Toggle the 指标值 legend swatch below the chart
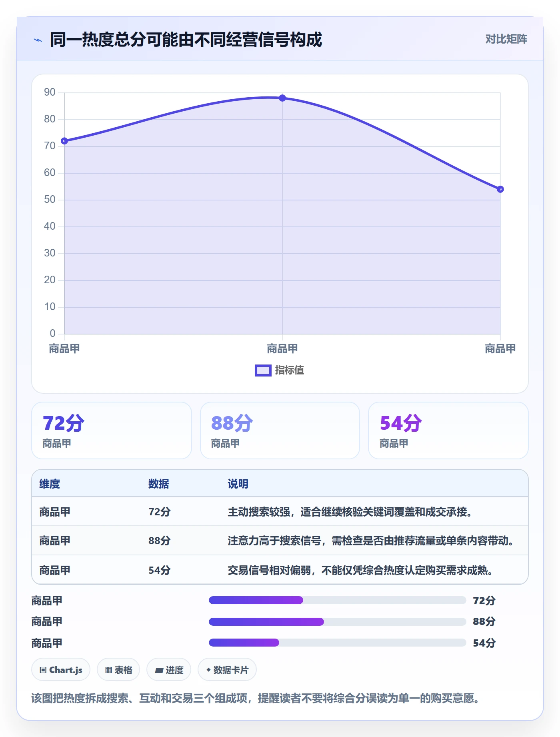Screen dimensions: 560x737 click(263, 371)
